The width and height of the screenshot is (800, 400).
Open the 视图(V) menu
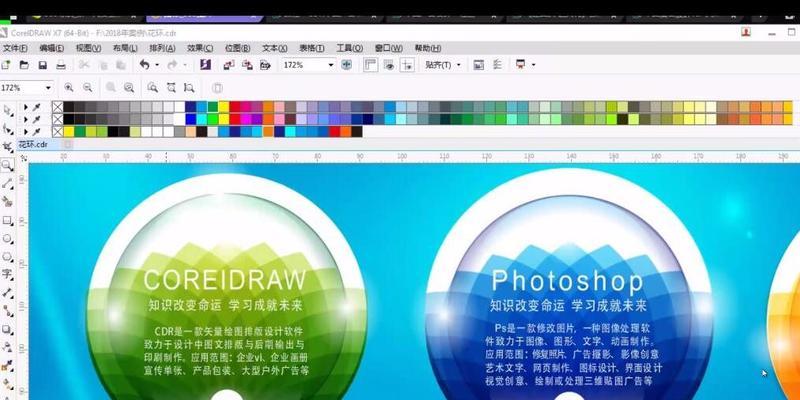(x=88, y=48)
